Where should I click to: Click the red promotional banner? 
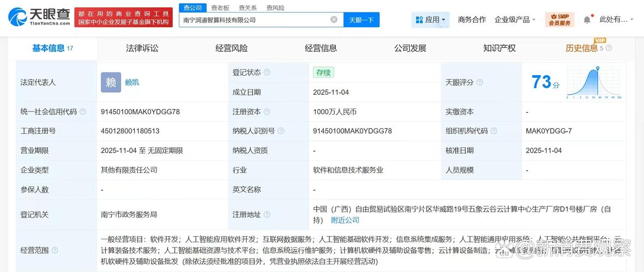(123, 17)
